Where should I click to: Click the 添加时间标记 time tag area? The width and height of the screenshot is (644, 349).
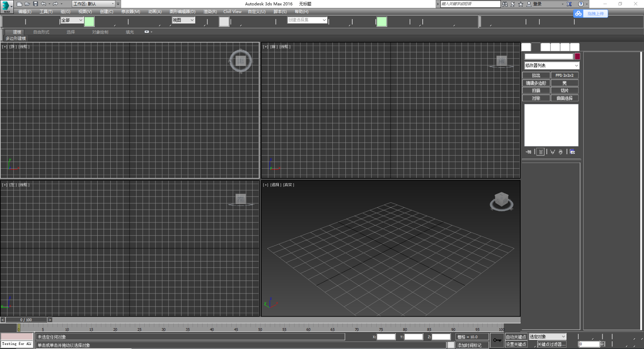pos(472,345)
